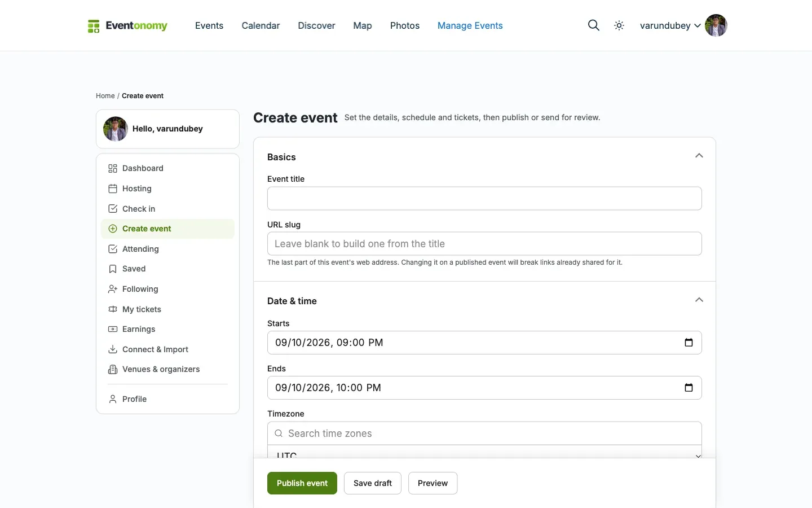Open Calendar in top navigation

[261, 25]
